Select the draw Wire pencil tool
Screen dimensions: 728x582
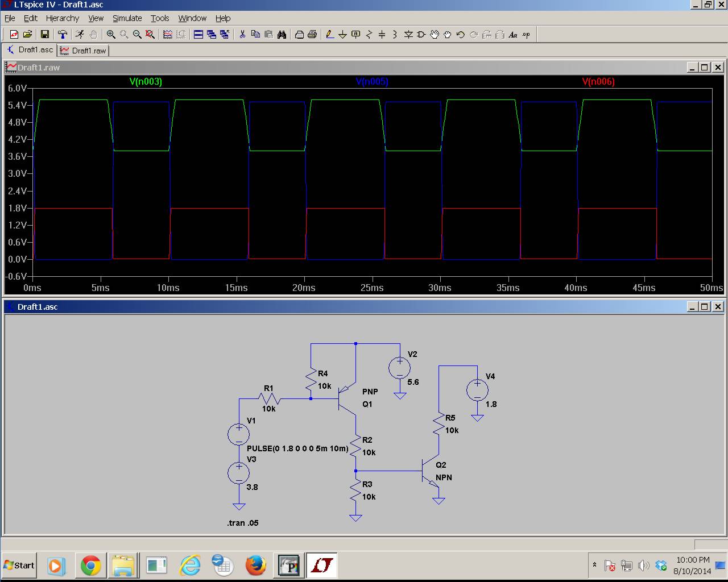330,35
